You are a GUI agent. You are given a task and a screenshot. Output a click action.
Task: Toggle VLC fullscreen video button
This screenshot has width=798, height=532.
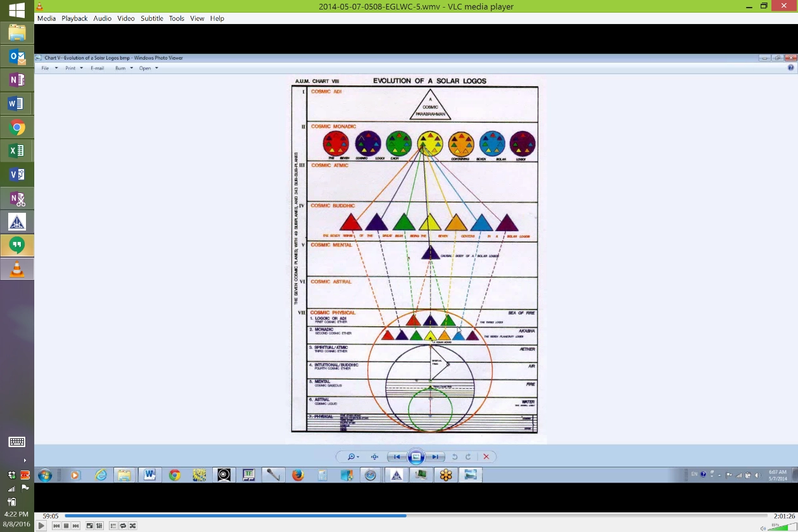[x=90, y=526]
